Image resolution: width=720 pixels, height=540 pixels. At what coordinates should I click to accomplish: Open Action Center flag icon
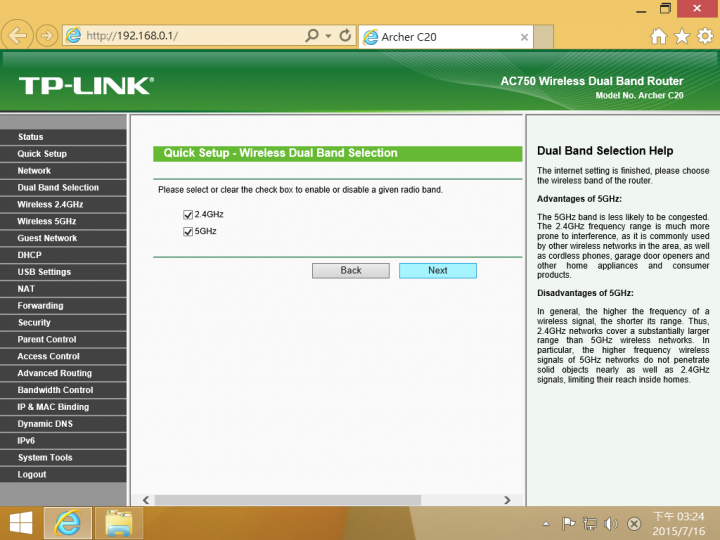pyautogui.click(x=568, y=523)
